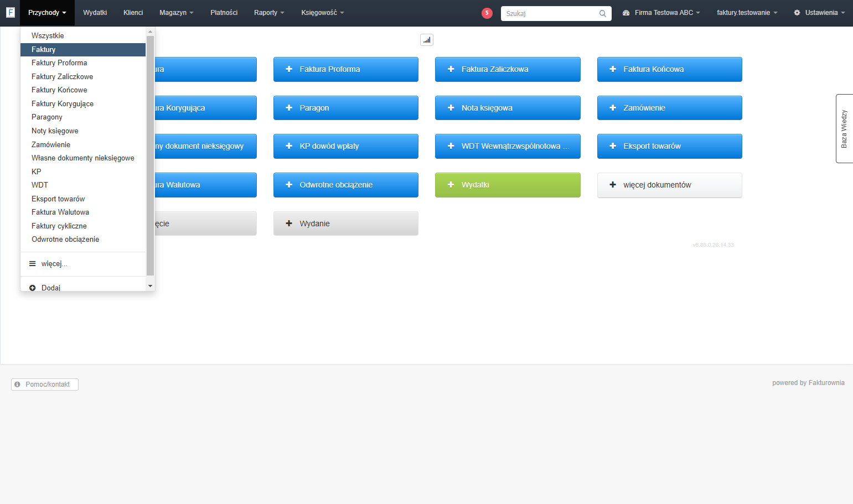This screenshot has width=853, height=504.
Task: Select Noty księgowe menu entry
Action: point(83,131)
